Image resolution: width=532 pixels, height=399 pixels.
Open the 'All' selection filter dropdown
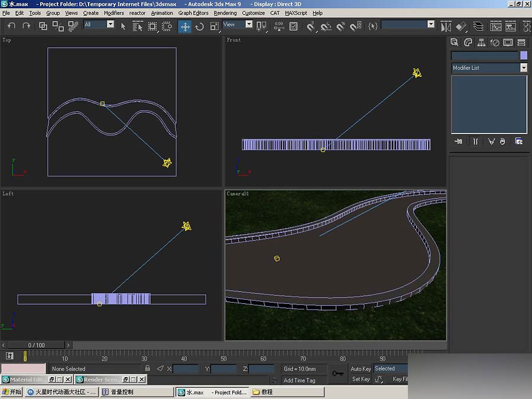[x=111, y=25]
